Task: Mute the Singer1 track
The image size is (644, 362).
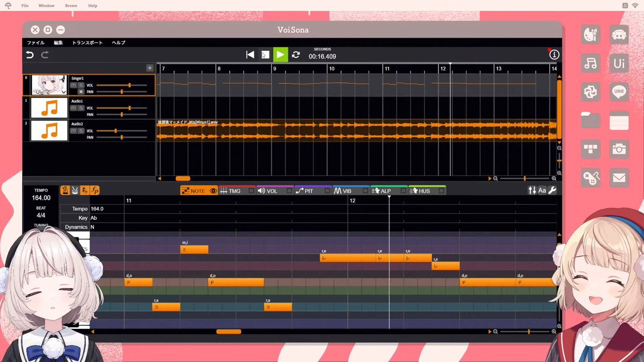Action: pyautogui.click(x=74, y=85)
